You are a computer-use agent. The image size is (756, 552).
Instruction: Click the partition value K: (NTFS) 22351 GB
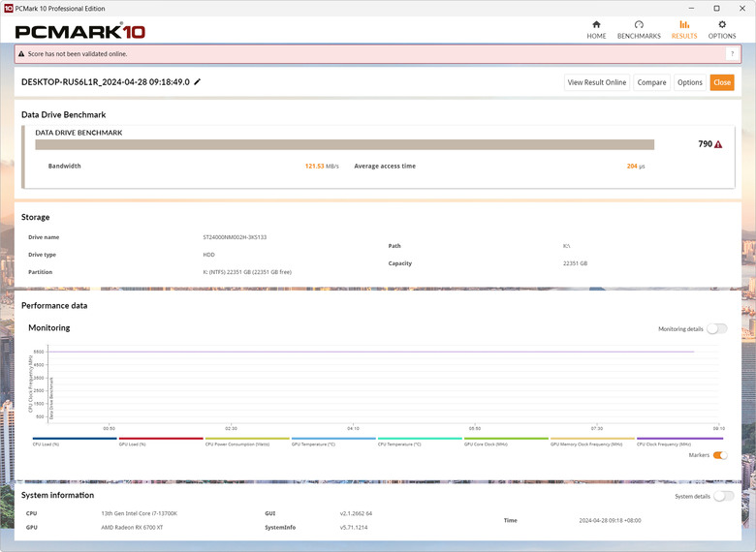click(x=247, y=272)
